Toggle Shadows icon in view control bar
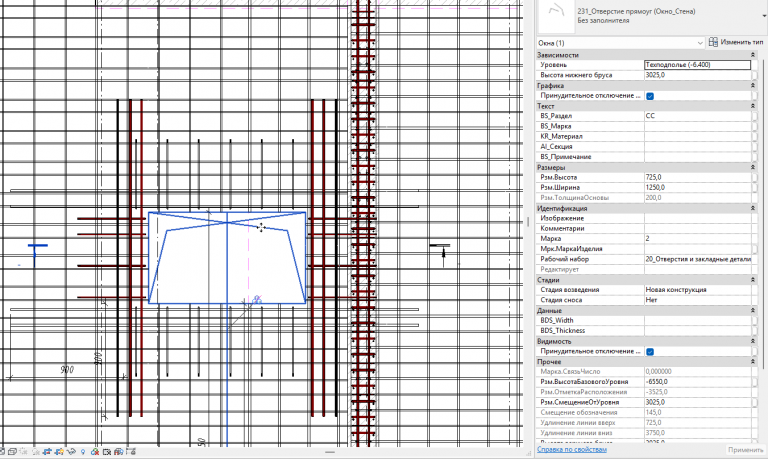Viewport: 768px width, 459px height. [36, 451]
